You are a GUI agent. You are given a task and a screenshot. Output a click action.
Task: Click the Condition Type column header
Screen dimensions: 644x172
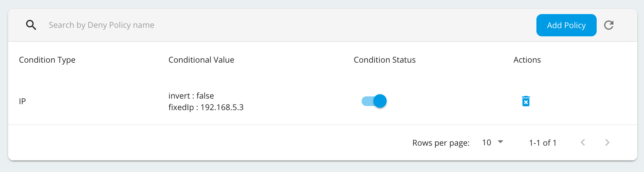click(47, 60)
